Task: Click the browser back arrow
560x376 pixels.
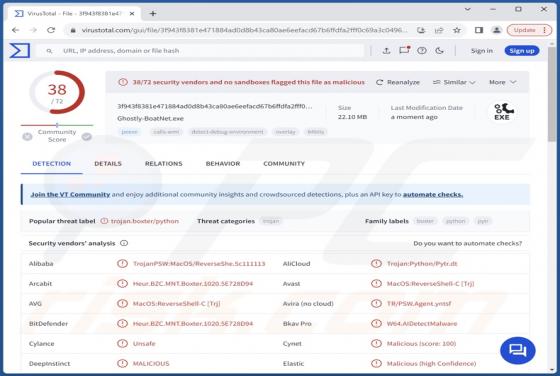Action: pos(15,30)
